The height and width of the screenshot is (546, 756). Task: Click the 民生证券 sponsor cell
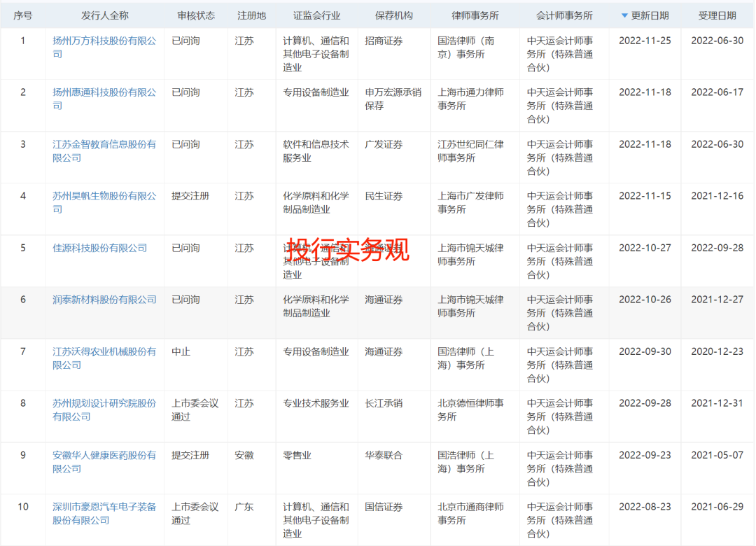(384, 196)
